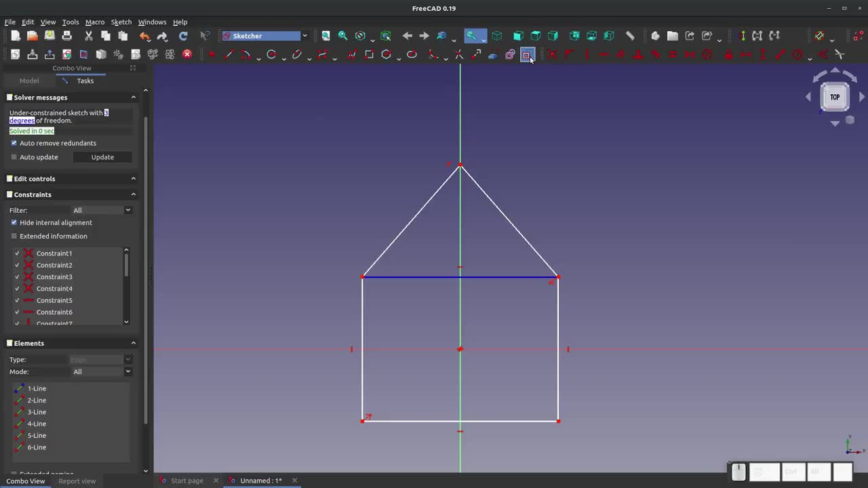Set the front view cube icon
Screen dimensions: 868x488
(x=518, y=36)
